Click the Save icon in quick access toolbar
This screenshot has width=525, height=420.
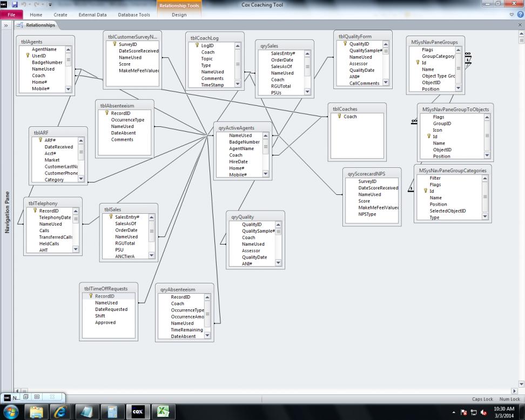point(15,5)
